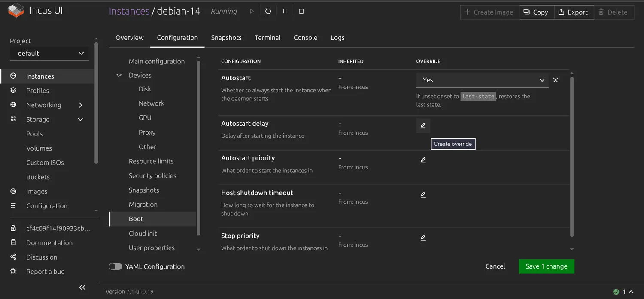644x299 pixels.
Task: Click the Save 1 change button
Action: [547, 266]
